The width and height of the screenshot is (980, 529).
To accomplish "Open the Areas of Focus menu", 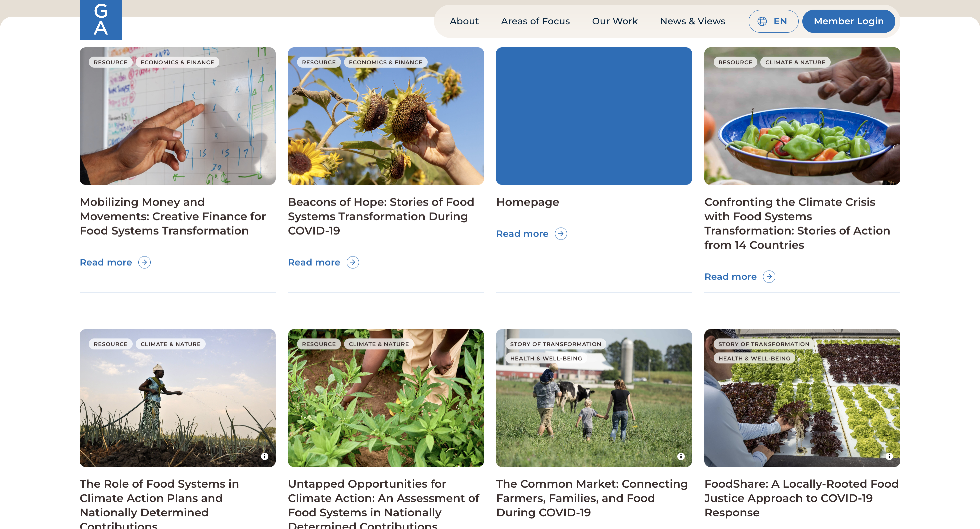I will (x=535, y=21).
